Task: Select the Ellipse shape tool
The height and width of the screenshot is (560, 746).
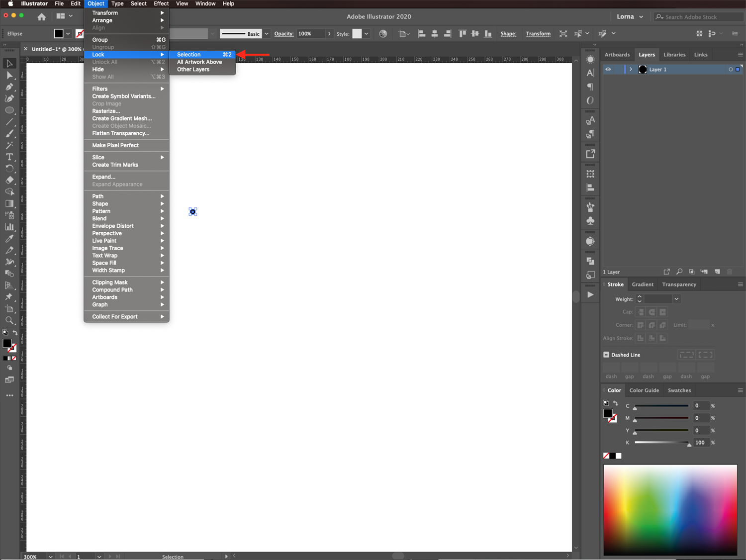Action: click(x=9, y=110)
